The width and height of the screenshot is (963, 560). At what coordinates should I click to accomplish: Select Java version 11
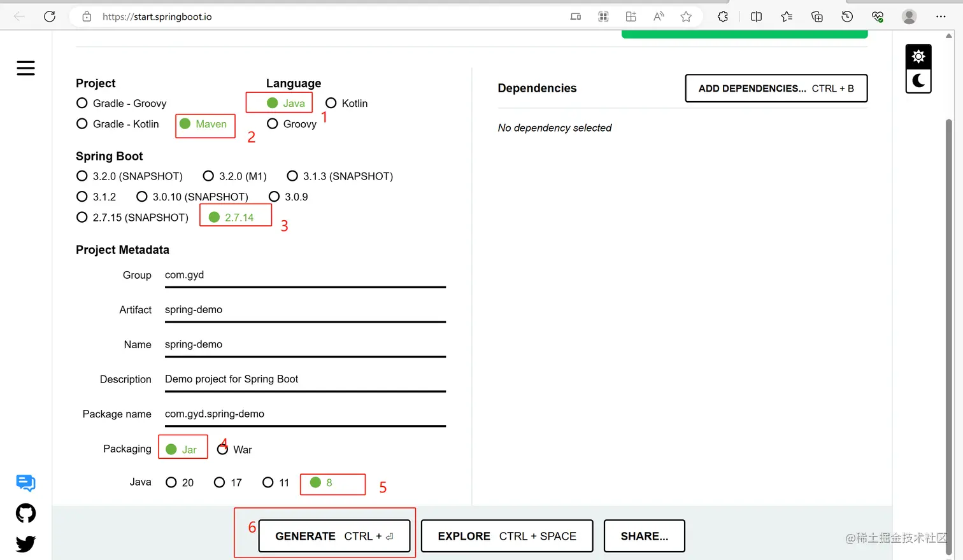(276, 482)
